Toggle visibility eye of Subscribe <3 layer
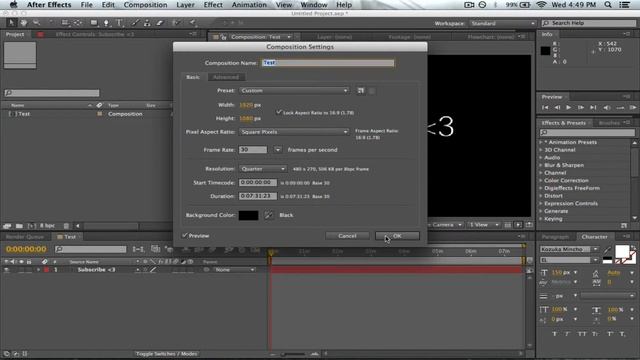The image size is (640, 360). (x=7, y=270)
